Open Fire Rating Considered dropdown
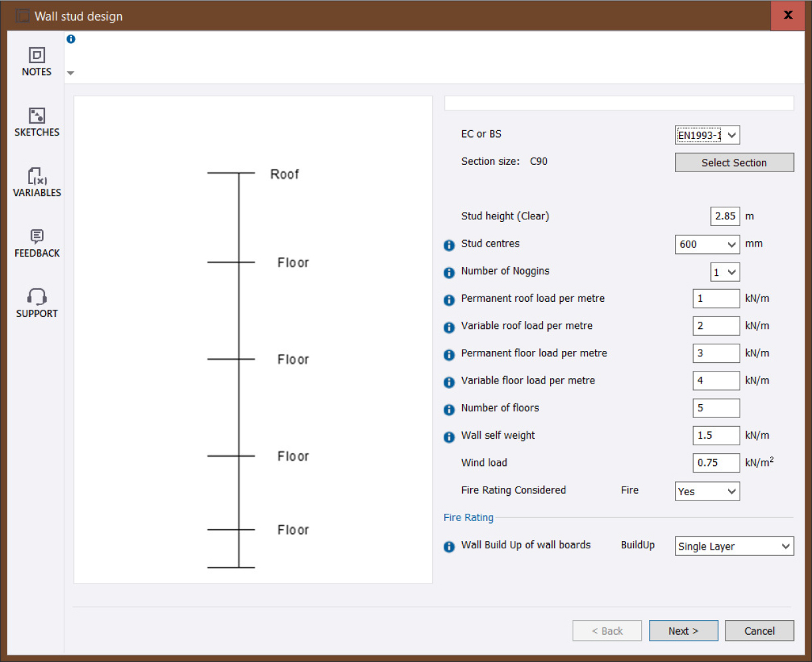The width and height of the screenshot is (812, 662). [707, 491]
